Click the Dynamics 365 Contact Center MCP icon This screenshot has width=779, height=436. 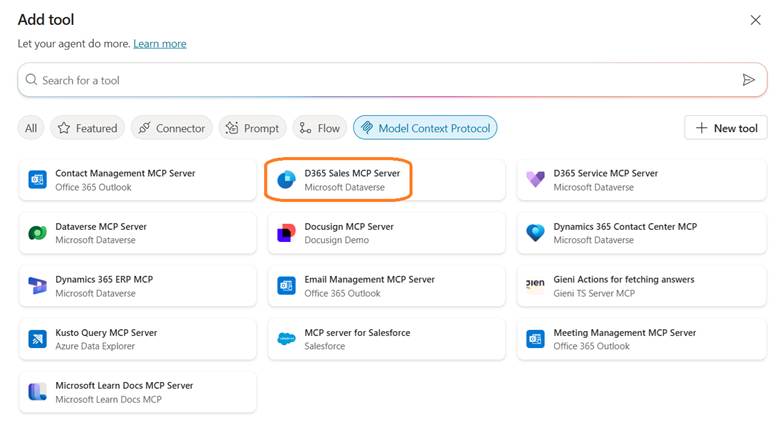click(x=536, y=232)
